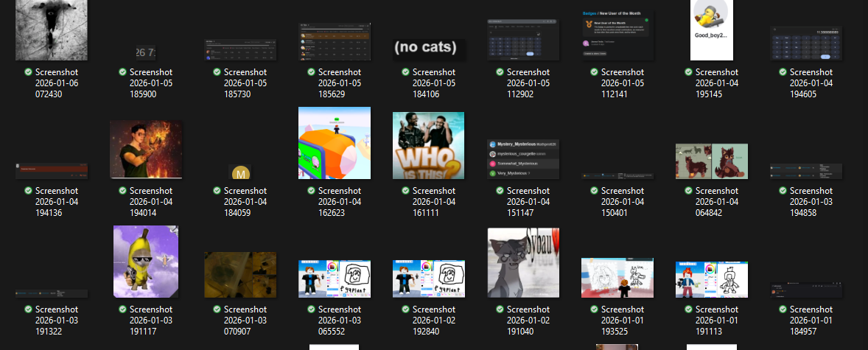Open the "(no cats)" screenshot thumbnail
Screen dimensions: 868x350
tap(428, 49)
